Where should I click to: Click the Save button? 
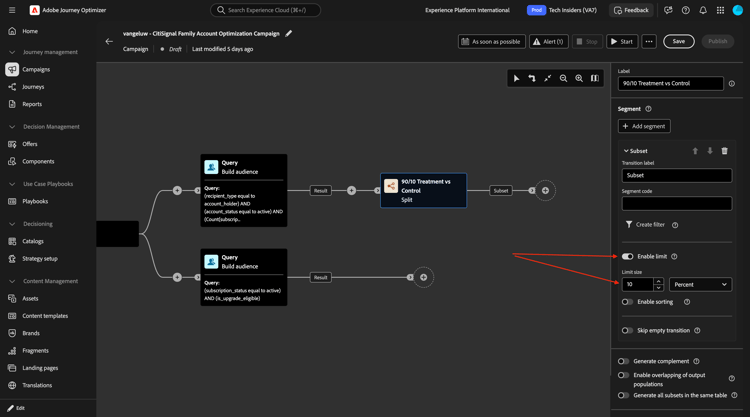[678, 42]
